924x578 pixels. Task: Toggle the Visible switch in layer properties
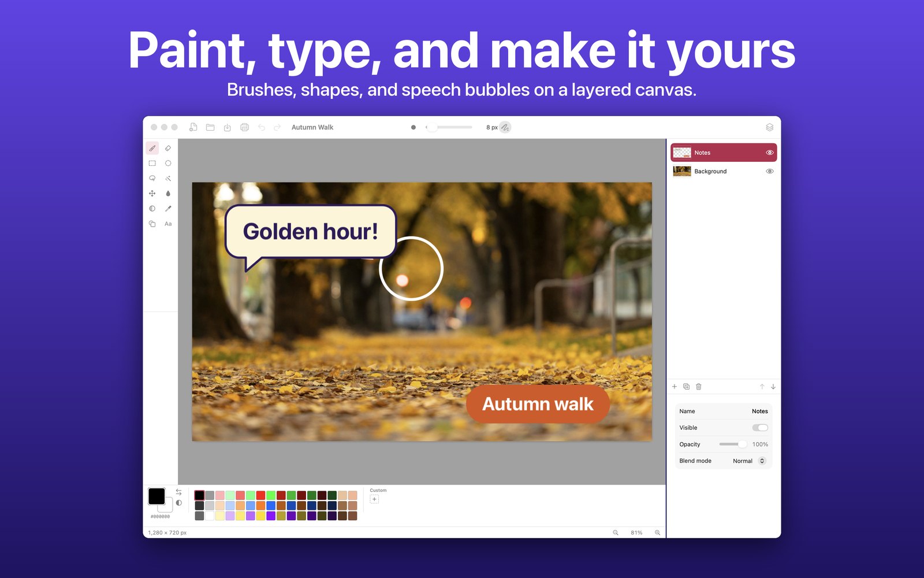pos(760,428)
